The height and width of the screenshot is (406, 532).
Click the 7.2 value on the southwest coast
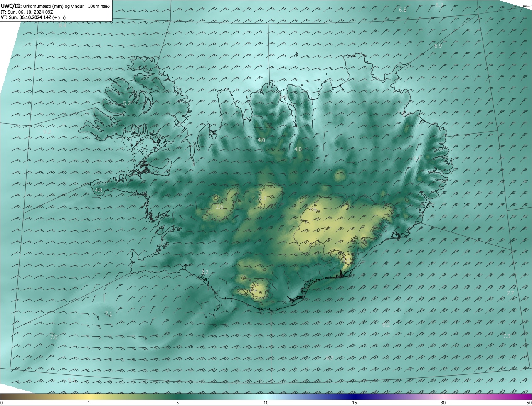tap(205, 272)
